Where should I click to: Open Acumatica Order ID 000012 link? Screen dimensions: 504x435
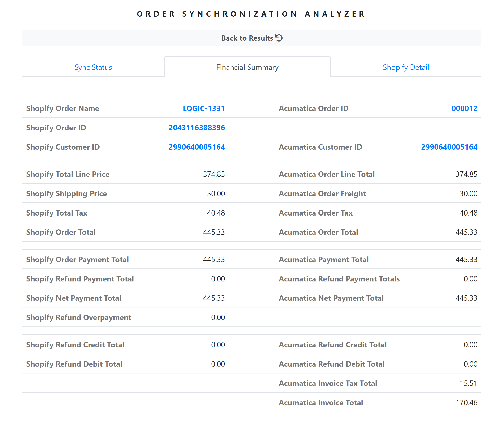coord(464,108)
